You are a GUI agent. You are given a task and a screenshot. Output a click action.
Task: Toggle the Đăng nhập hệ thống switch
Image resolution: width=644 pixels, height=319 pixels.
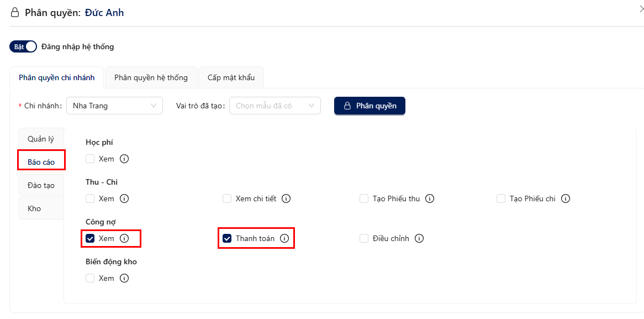tap(23, 47)
